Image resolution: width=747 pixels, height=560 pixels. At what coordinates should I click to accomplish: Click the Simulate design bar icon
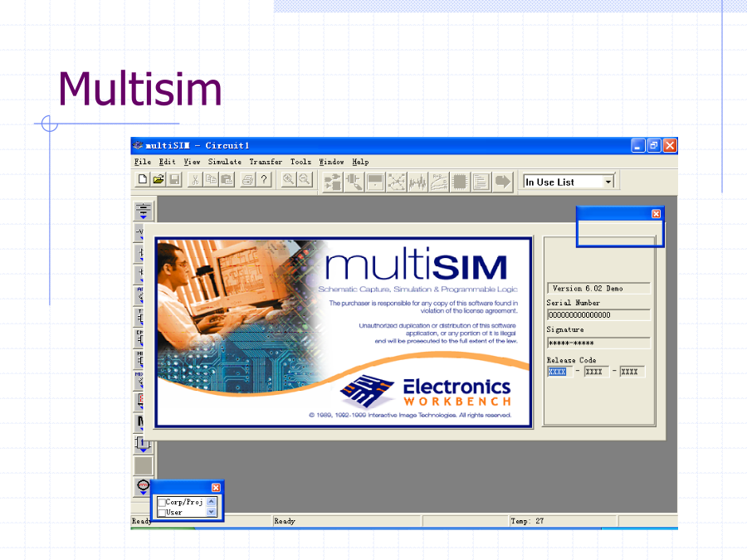click(x=397, y=182)
